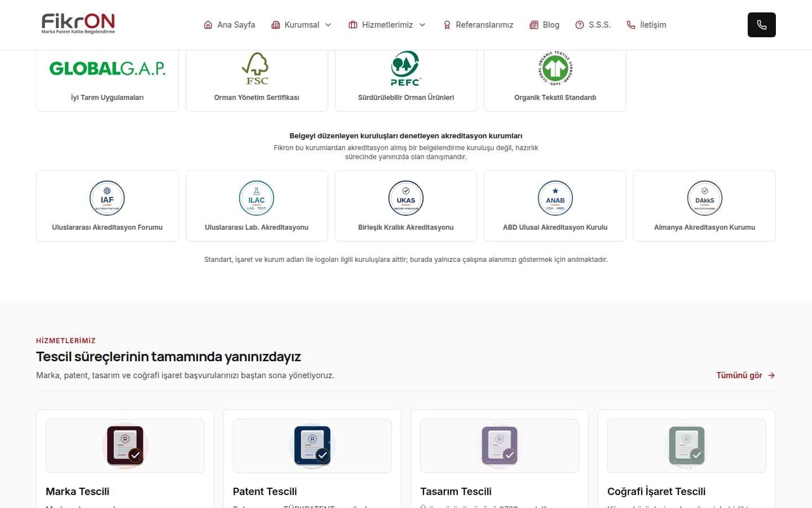Screen dimensions: 812x508
Task: Click the Orman Yönetim Sertifikası label
Action: pos(257,98)
